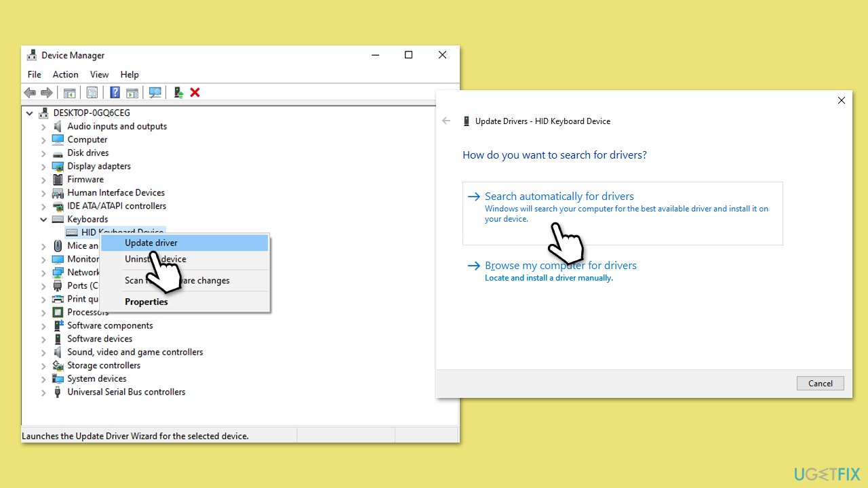Expand the Audio inputs and outputs node

click(43, 127)
